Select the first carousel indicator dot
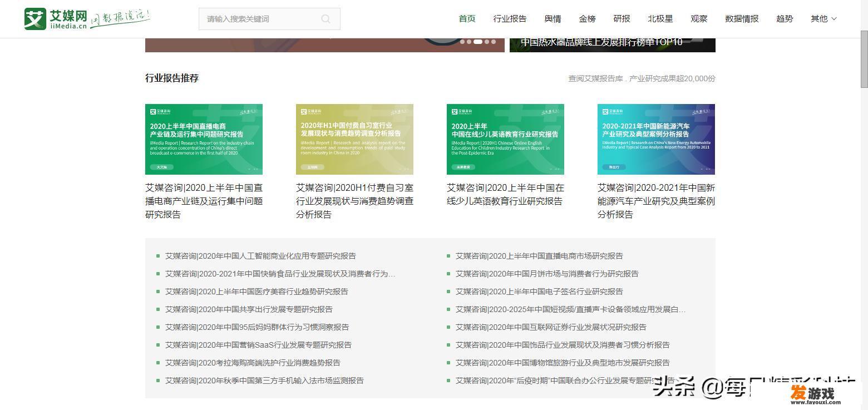The image size is (868, 410). point(462,42)
